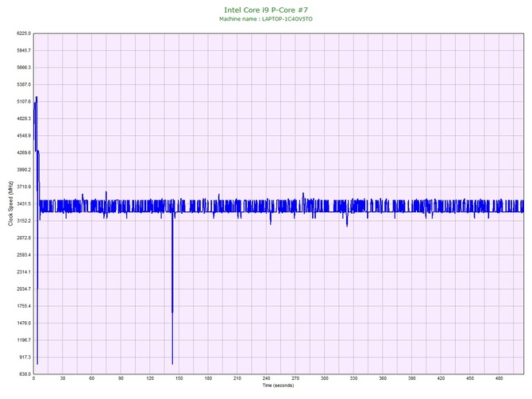The height and width of the screenshot is (399, 532).
Task: Click the 3431.5 y-axis value
Action: (x=24, y=204)
